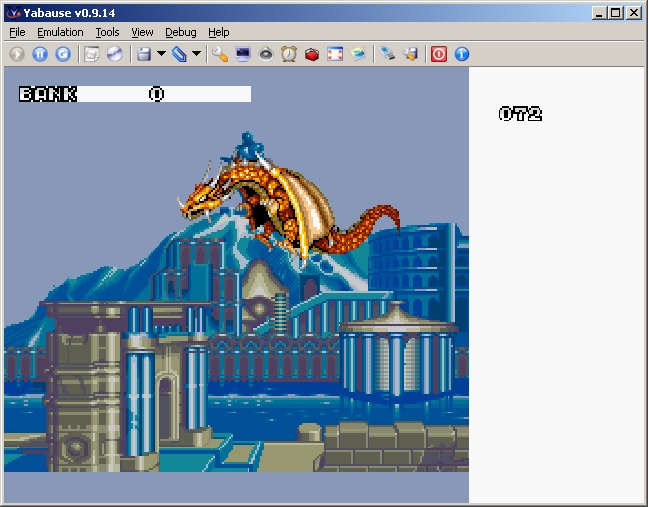Take a screenshot with picture icon
The width and height of the screenshot is (648, 507).
358,54
